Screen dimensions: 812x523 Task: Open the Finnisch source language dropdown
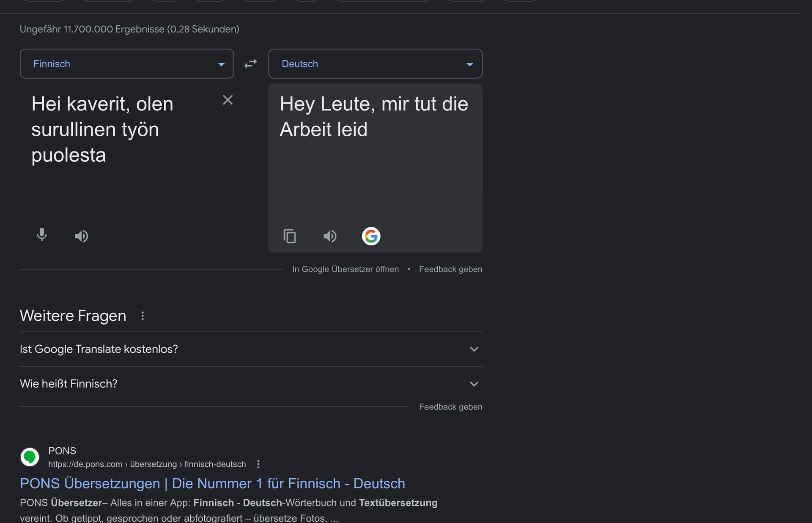point(127,64)
